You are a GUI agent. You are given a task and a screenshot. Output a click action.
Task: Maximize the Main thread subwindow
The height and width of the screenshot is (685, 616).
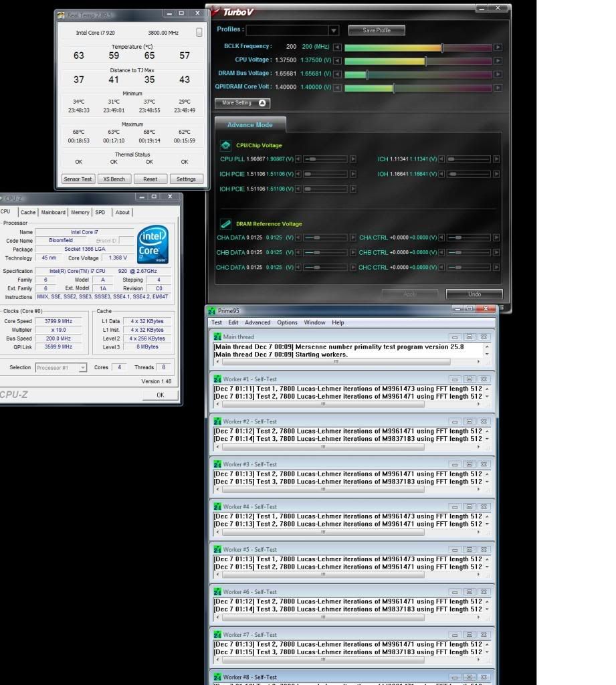[x=470, y=337]
